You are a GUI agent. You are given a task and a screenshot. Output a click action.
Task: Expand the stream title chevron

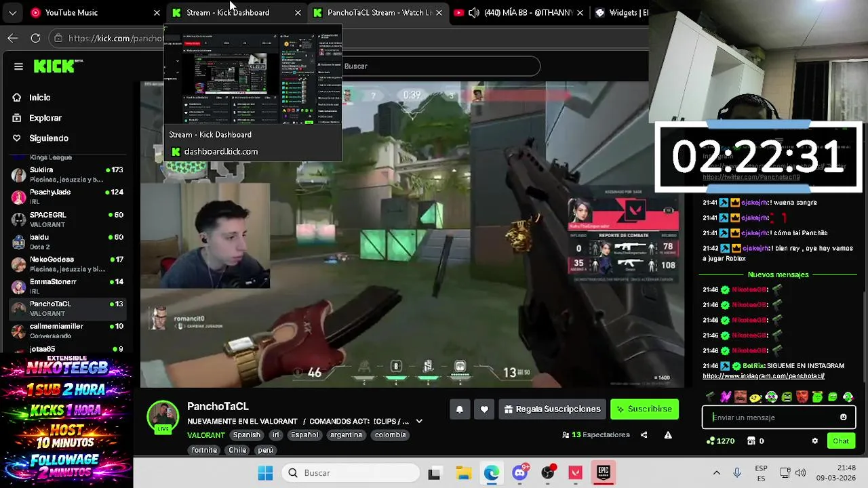pos(419,422)
